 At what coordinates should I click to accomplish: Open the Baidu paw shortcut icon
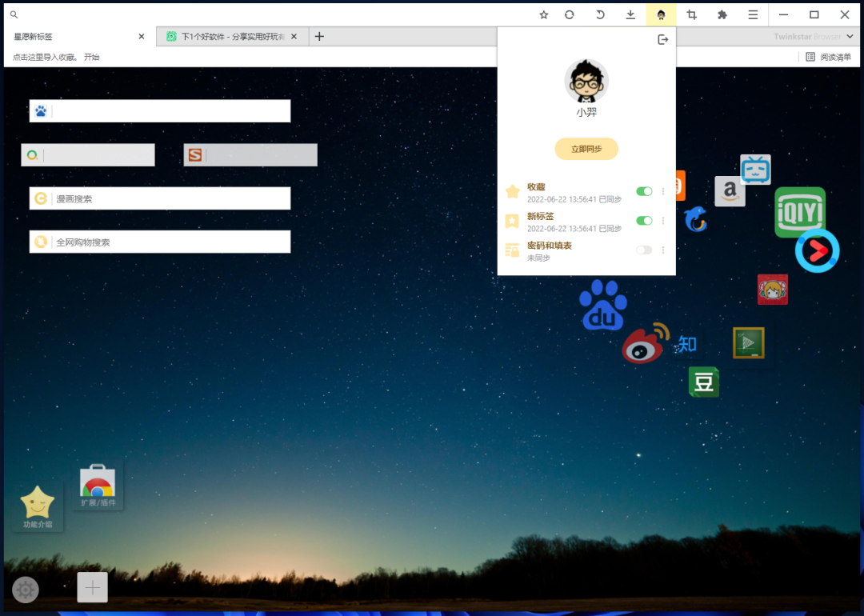(x=603, y=306)
